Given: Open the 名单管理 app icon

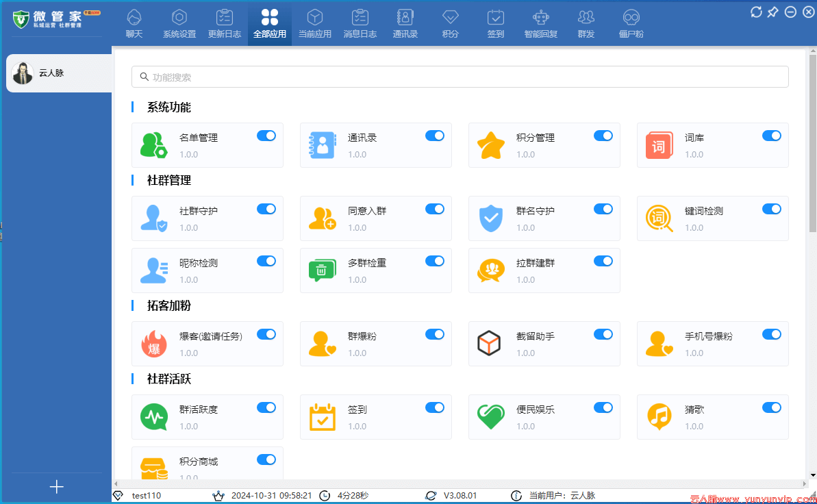Looking at the screenshot, I should tap(153, 145).
